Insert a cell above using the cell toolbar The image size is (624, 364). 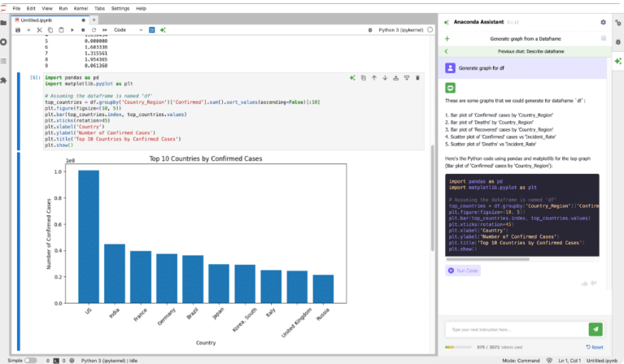[395, 78]
